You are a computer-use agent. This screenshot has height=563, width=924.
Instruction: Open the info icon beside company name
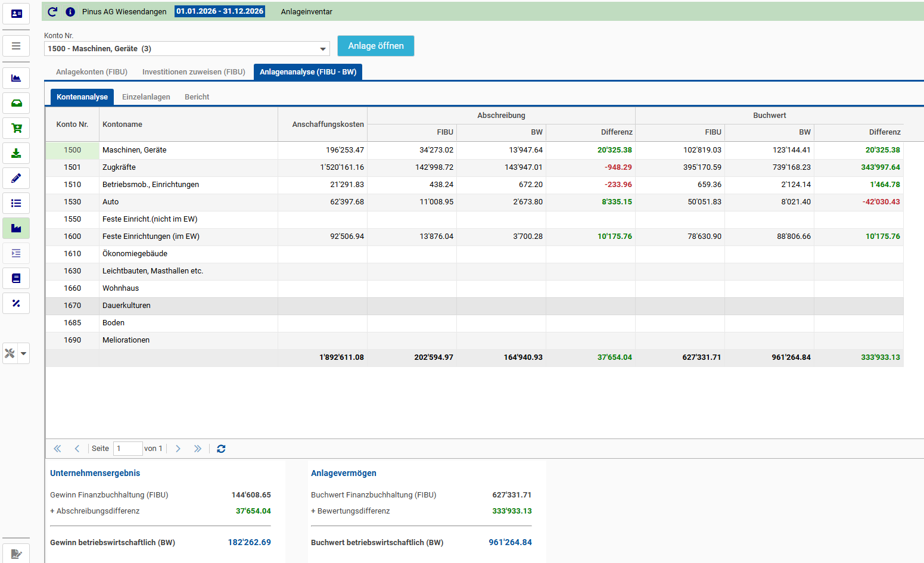click(70, 12)
